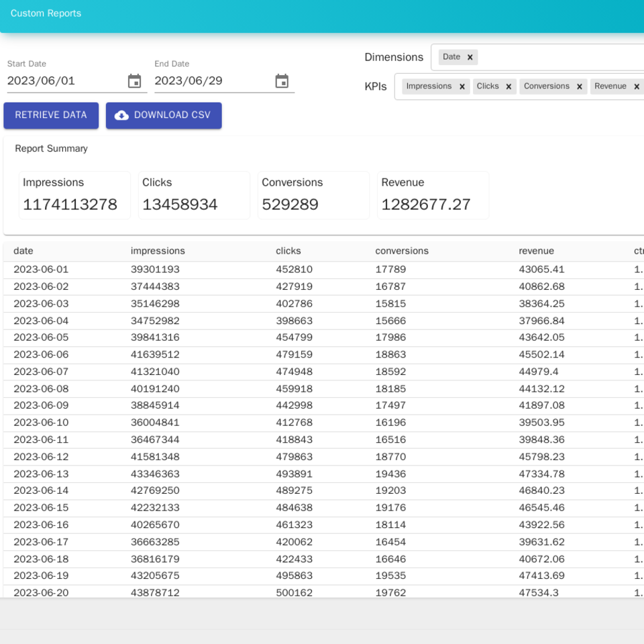Open the Start Date calendar picker icon

pos(134,81)
